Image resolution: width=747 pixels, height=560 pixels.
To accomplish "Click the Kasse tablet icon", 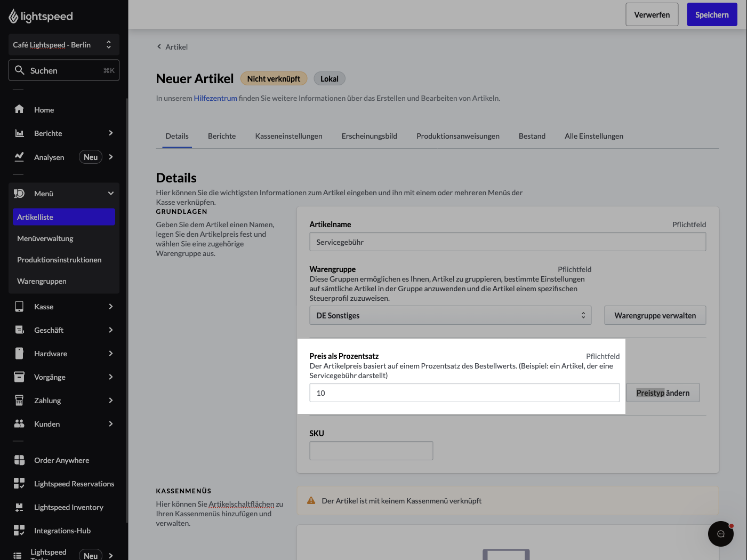I will [19, 306].
